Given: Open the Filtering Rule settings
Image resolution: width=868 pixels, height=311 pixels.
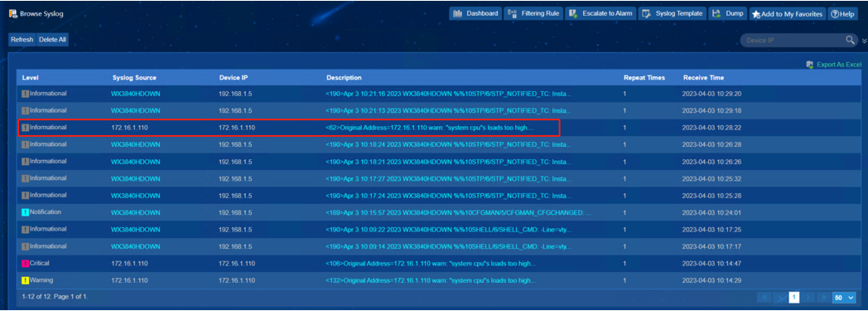Looking at the screenshot, I should click(533, 13).
